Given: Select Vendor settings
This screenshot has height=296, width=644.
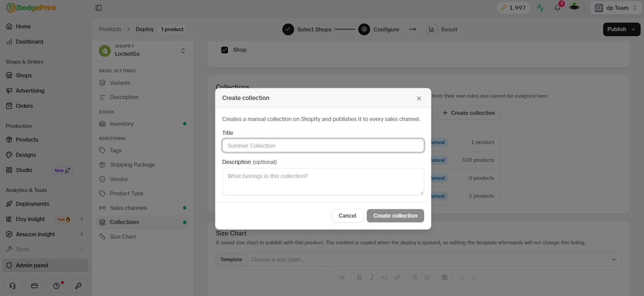Looking at the screenshot, I should 143,179.
